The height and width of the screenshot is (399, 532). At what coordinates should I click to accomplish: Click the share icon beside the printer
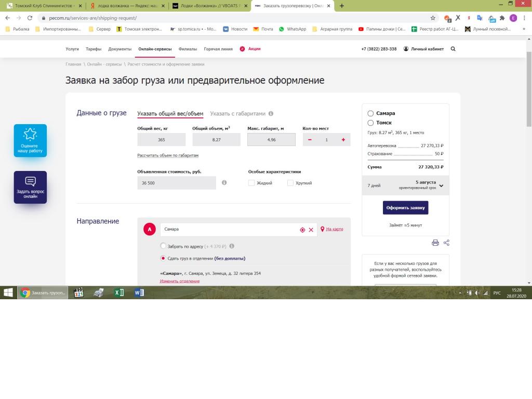pyautogui.click(x=446, y=243)
